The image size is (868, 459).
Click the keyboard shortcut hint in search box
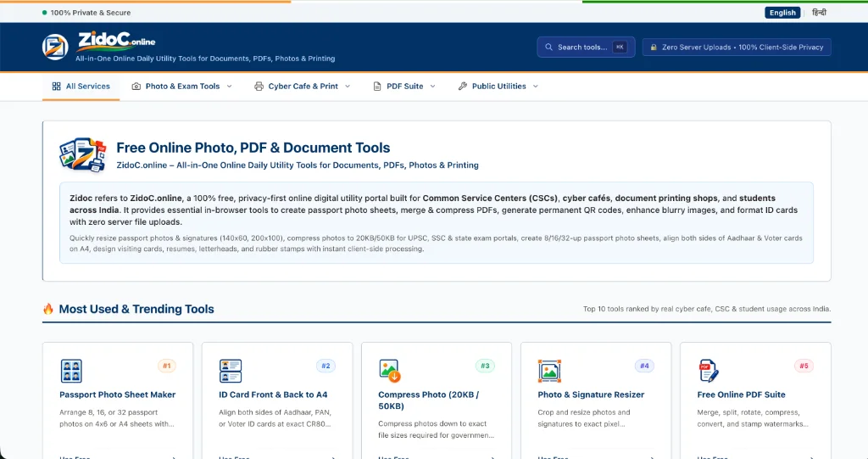(620, 48)
